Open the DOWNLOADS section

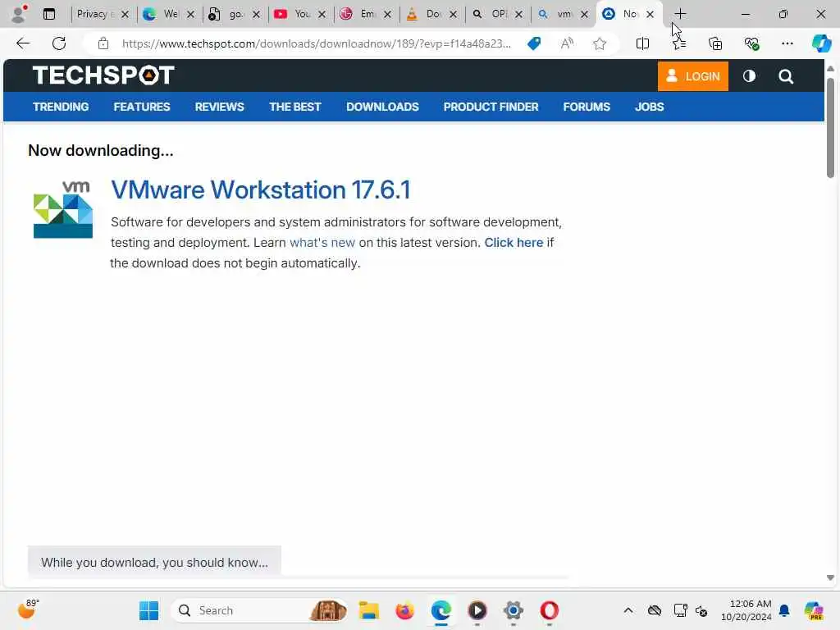click(x=382, y=107)
